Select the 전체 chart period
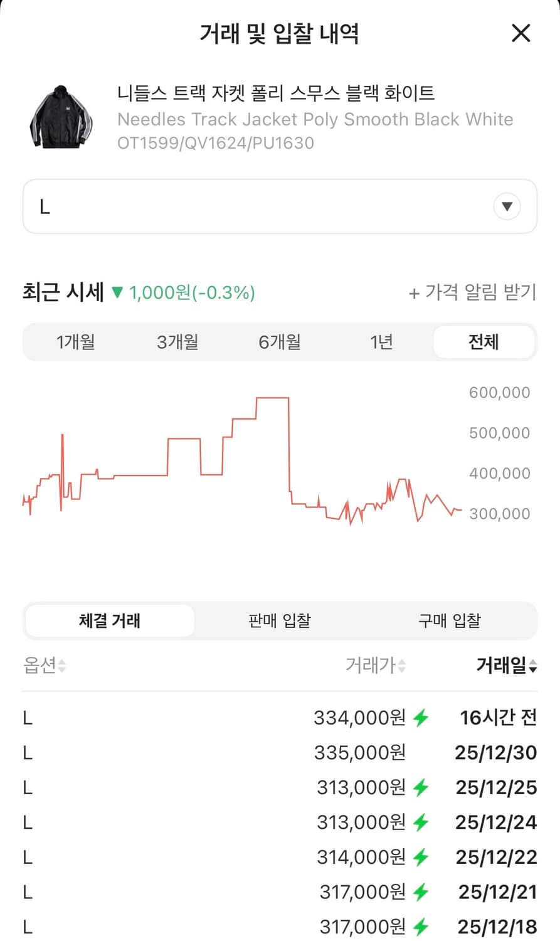The width and height of the screenshot is (560, 941). click(483, 342)
